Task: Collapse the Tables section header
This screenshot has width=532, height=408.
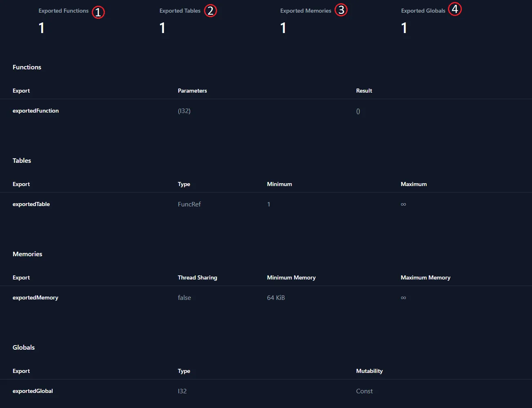Action: click(x=22, y=160)
